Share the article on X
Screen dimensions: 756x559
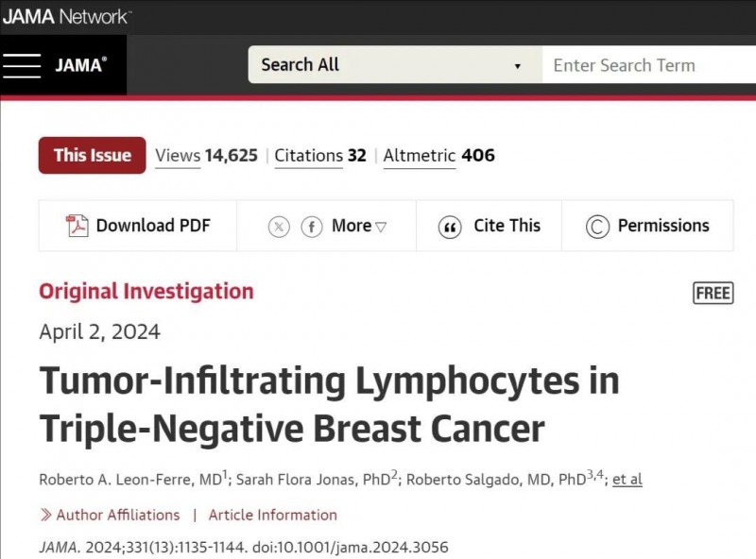click(279, 227)
